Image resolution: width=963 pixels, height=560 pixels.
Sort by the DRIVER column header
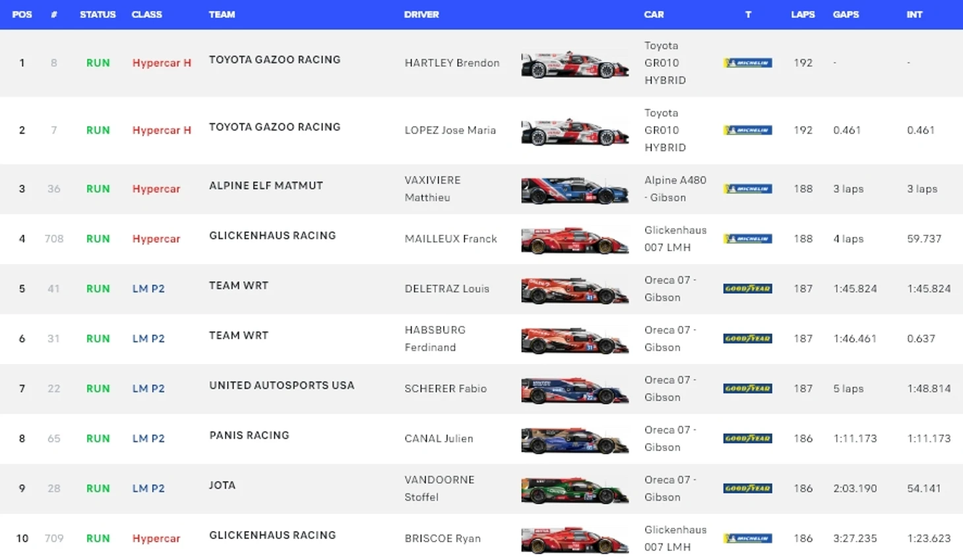point(421,15)
